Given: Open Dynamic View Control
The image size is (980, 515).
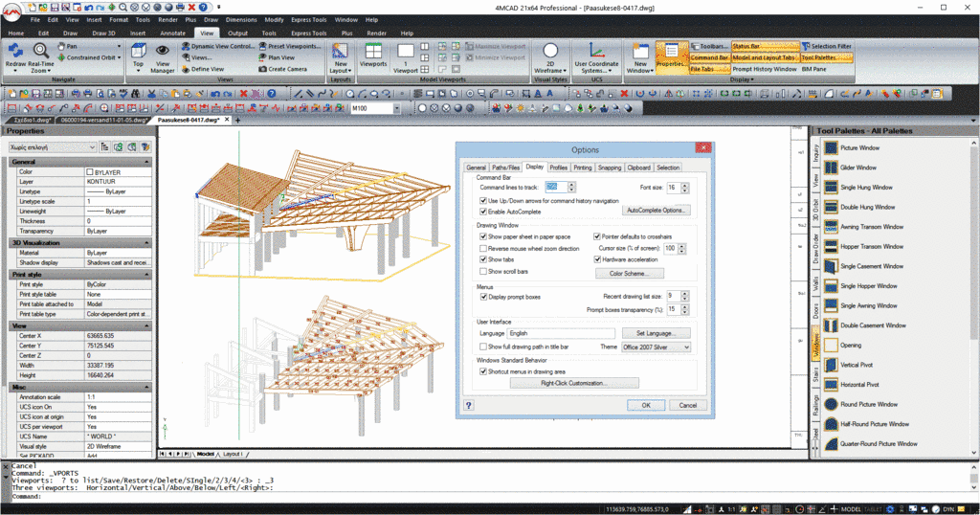Looking at the screenshot, I should coord(217,46).
